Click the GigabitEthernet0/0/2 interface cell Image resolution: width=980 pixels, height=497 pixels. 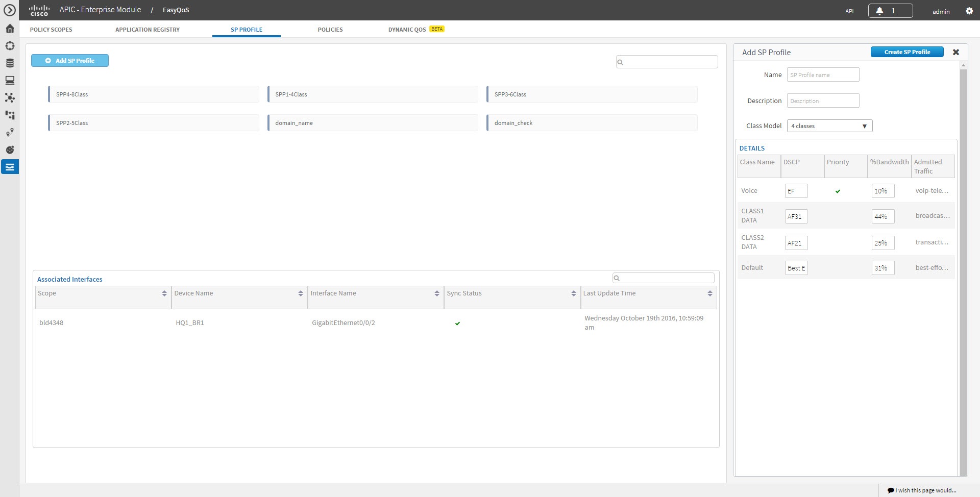point(344,322)
